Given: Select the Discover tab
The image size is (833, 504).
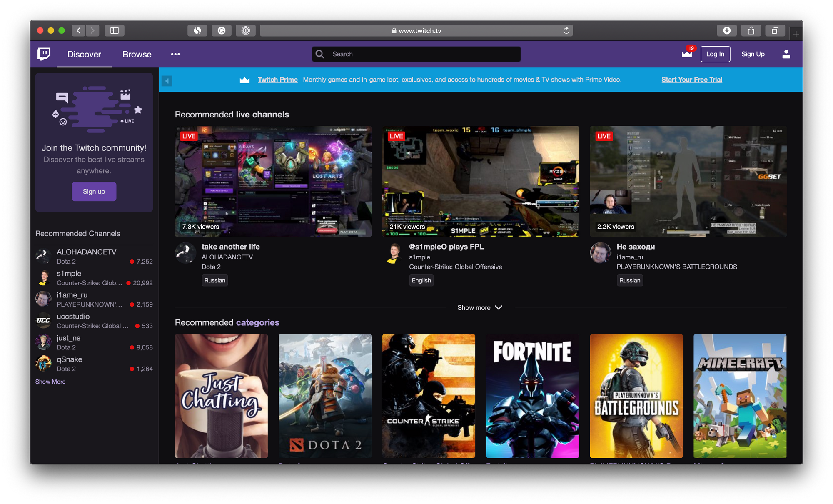Looking at the screenshot, I should 84,54.
